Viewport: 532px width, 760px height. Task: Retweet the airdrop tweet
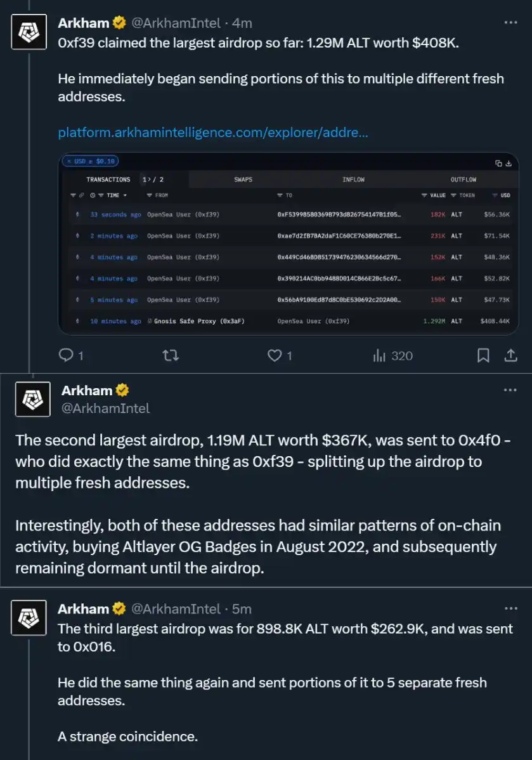pyautogui.click(x=170, y=355)
